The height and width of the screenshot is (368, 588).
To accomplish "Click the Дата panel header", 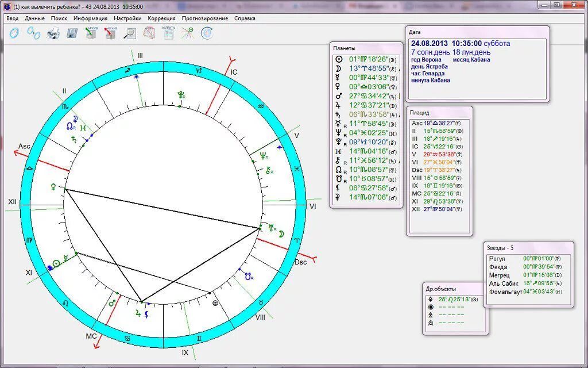I will click(x=478, y=32).
